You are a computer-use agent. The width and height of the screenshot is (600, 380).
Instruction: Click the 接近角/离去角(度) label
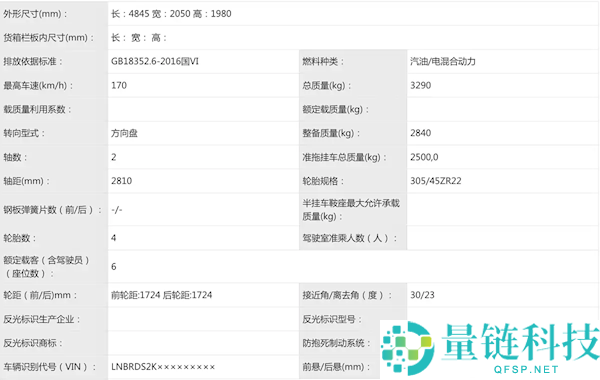347,295
